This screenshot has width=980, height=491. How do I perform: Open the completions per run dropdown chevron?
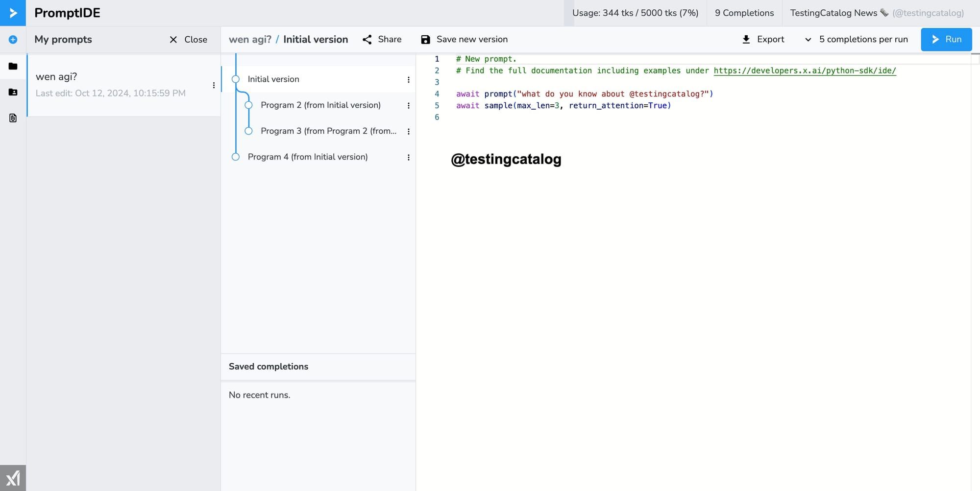point(808,39)
